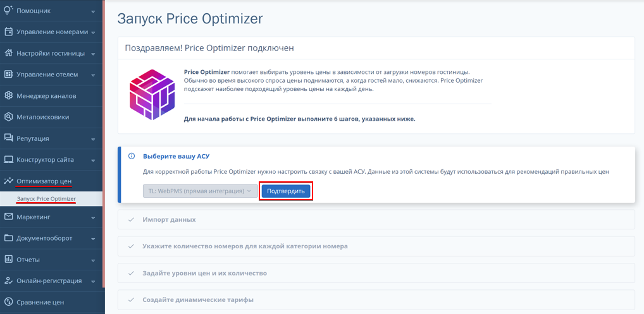Click the Менеджер каналов flower icon
Viewport: 644px width, 314px height.
8,96
